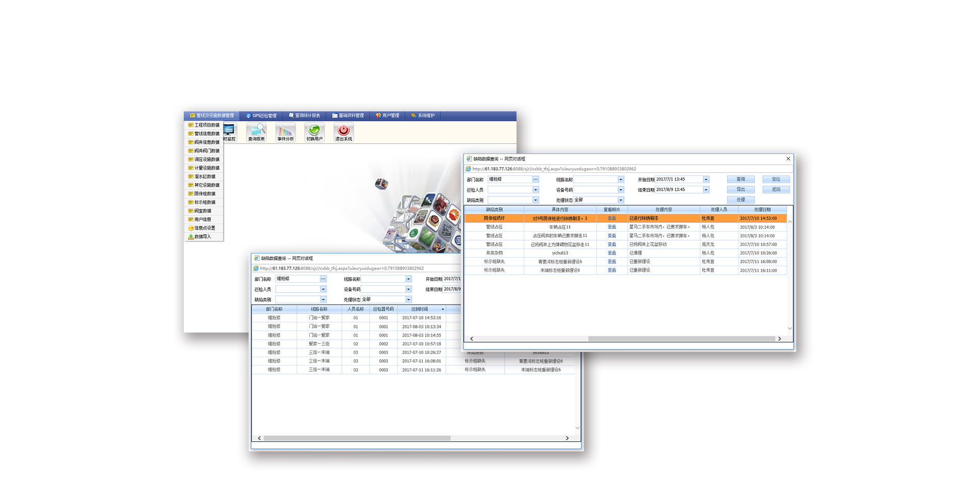Choose 数据导入 from the open menu
980x481 pixels.
coord(202,237)
